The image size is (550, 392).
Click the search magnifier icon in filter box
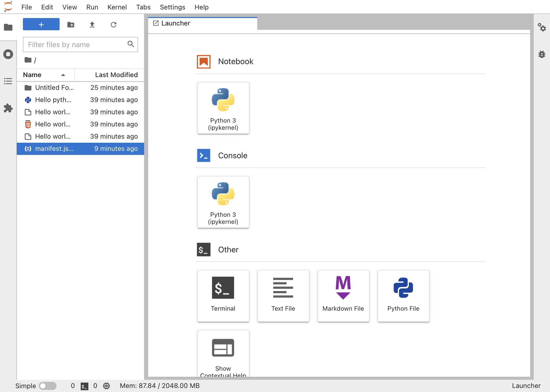pos(131,44)
